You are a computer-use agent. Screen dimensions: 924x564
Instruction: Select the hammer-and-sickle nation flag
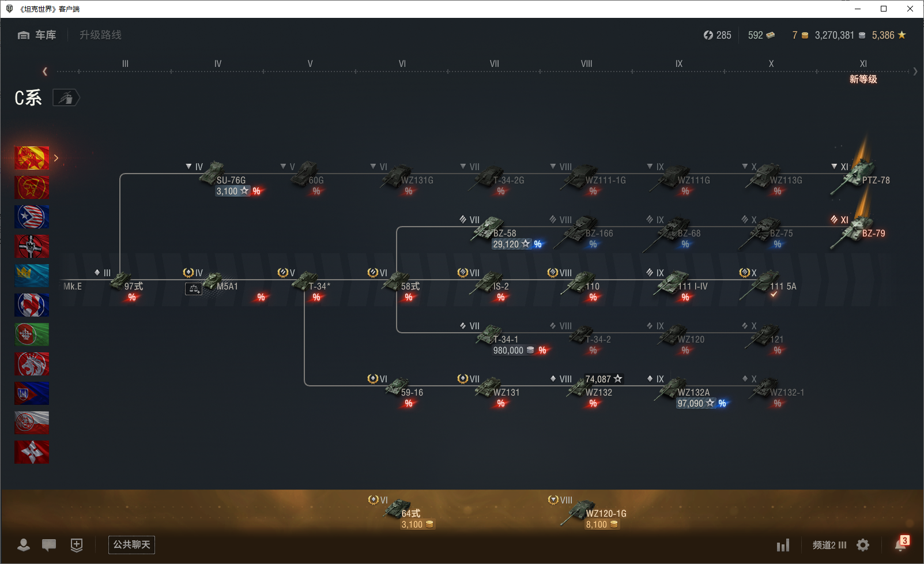coord(32,187)
